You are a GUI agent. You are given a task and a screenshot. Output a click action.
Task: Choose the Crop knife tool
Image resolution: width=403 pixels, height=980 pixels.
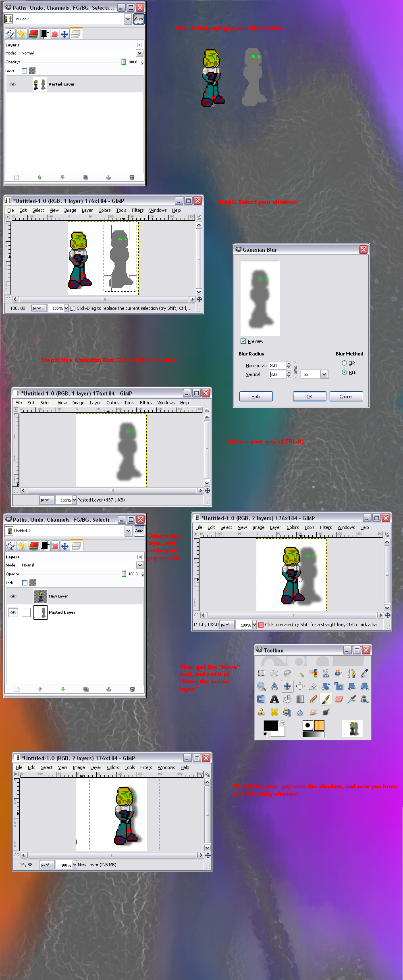click(313, 686)
